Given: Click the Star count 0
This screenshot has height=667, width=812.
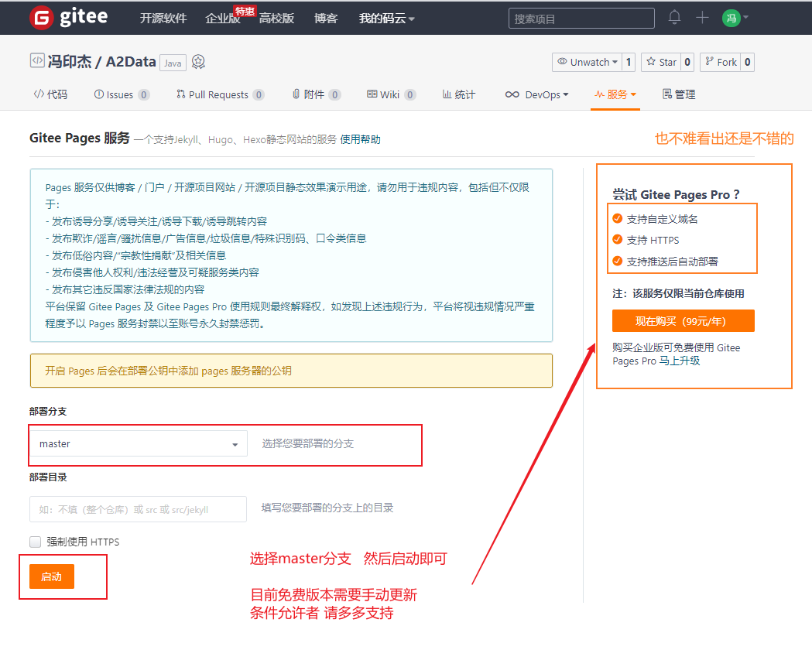Looking at the screenshot, I should click(687, 62).
